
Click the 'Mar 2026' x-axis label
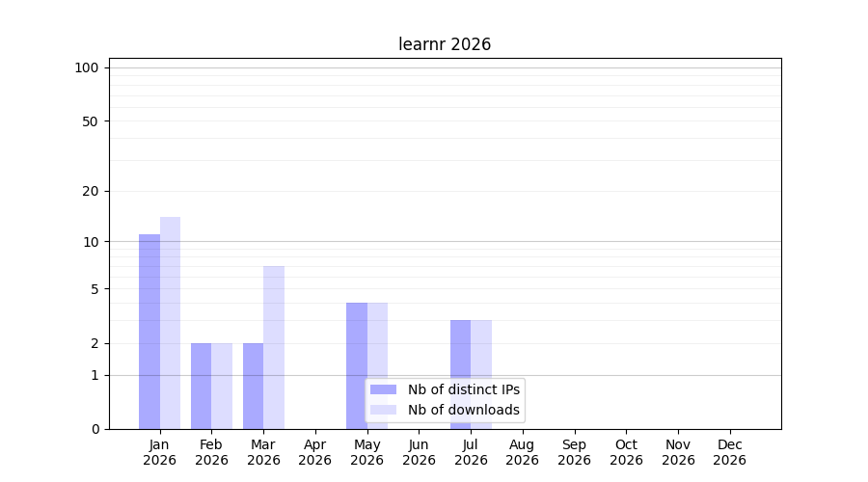click(x=263, y=453)
